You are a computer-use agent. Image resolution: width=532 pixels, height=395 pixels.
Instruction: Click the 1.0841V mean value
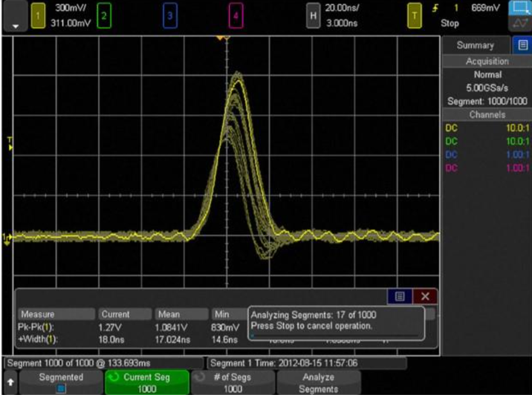(171, 327)
